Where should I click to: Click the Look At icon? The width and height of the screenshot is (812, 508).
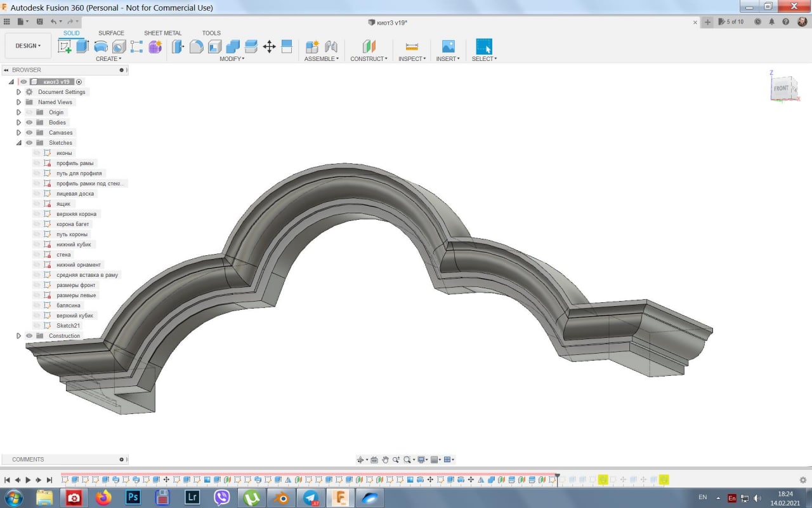(x=374, y=460)
